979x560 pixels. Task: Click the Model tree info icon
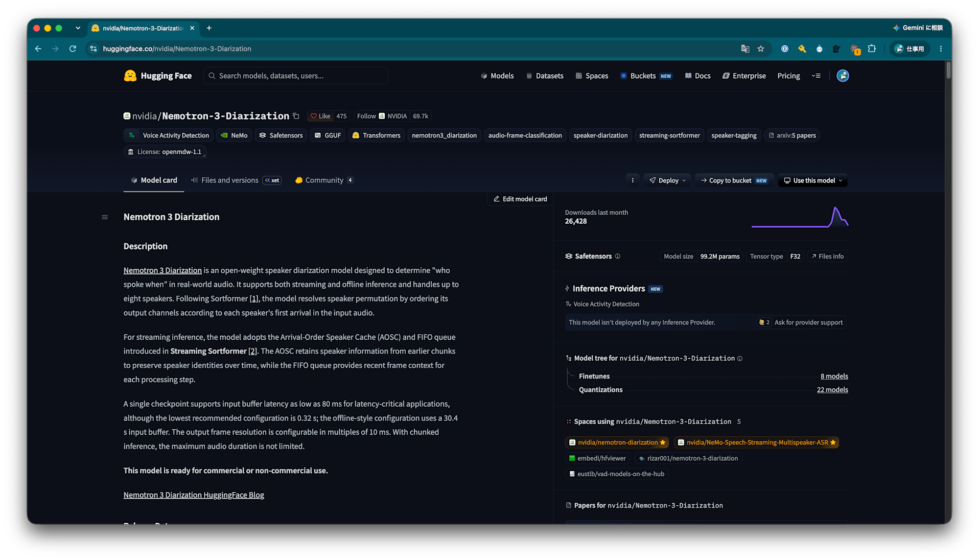pyautogui.click(x=740, y=358)
